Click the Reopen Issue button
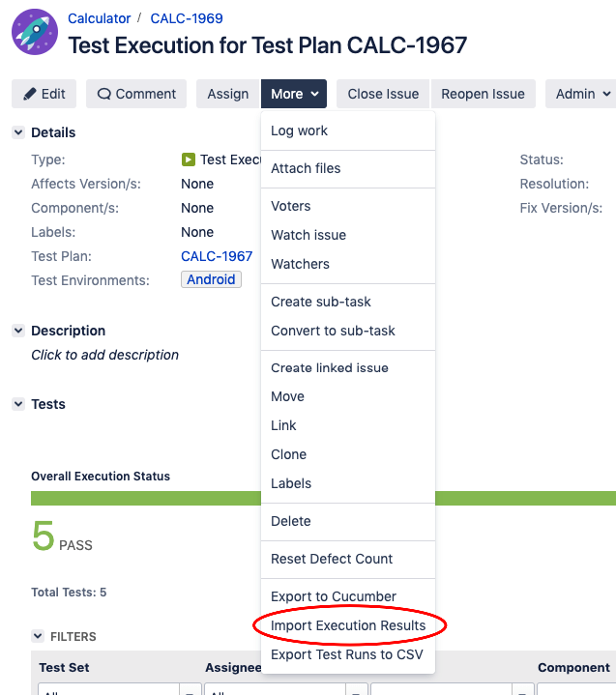The width and height of the screenshot is (616, 695). pos(483,94)
